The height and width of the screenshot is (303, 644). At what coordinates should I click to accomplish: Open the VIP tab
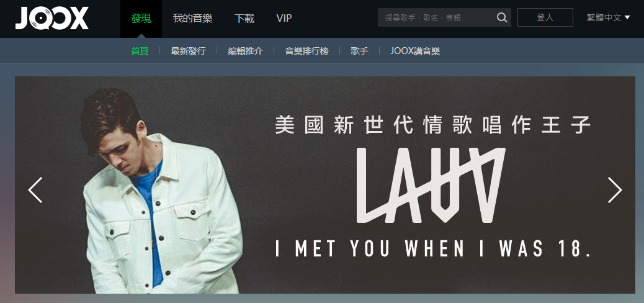point(284,19)
